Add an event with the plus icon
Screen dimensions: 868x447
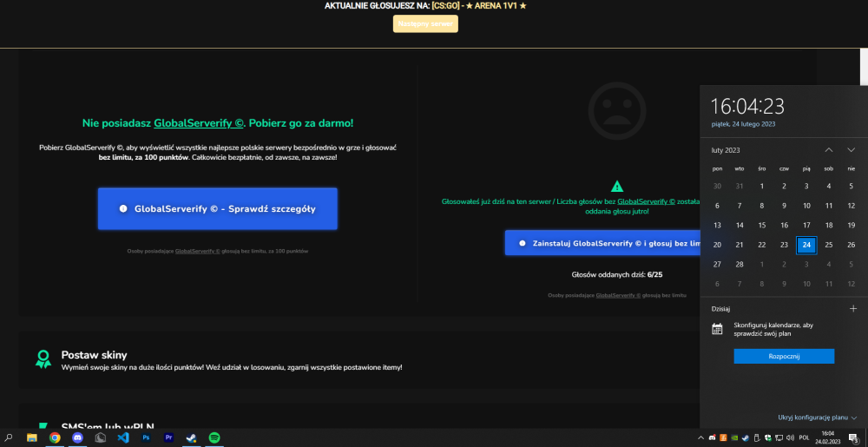coord(853,309)
